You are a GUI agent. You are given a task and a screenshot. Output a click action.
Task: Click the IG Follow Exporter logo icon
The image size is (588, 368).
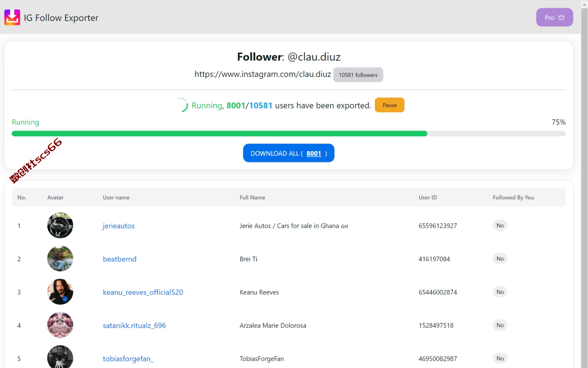pyautogui.click(x=12, y=17)
